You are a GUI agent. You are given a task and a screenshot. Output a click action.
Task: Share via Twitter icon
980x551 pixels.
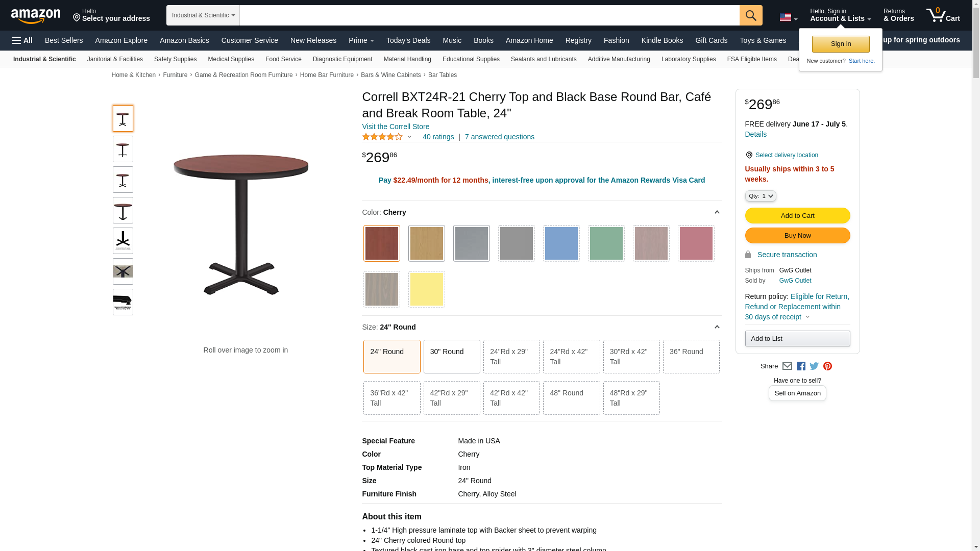click(x=814, y=366)
